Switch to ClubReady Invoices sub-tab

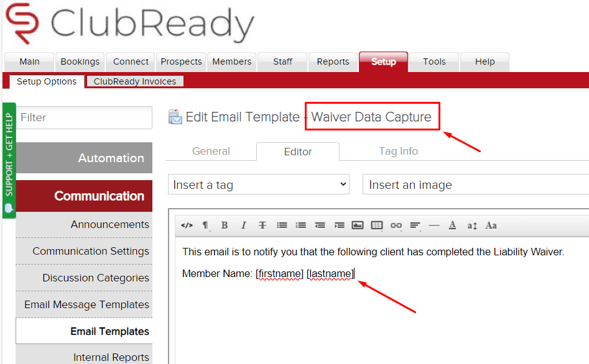135,81
